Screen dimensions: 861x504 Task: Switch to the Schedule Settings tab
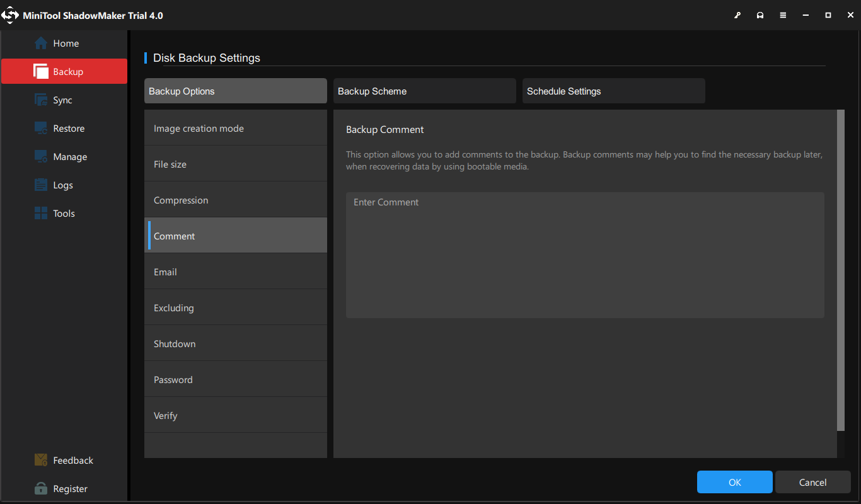point(614,91)
